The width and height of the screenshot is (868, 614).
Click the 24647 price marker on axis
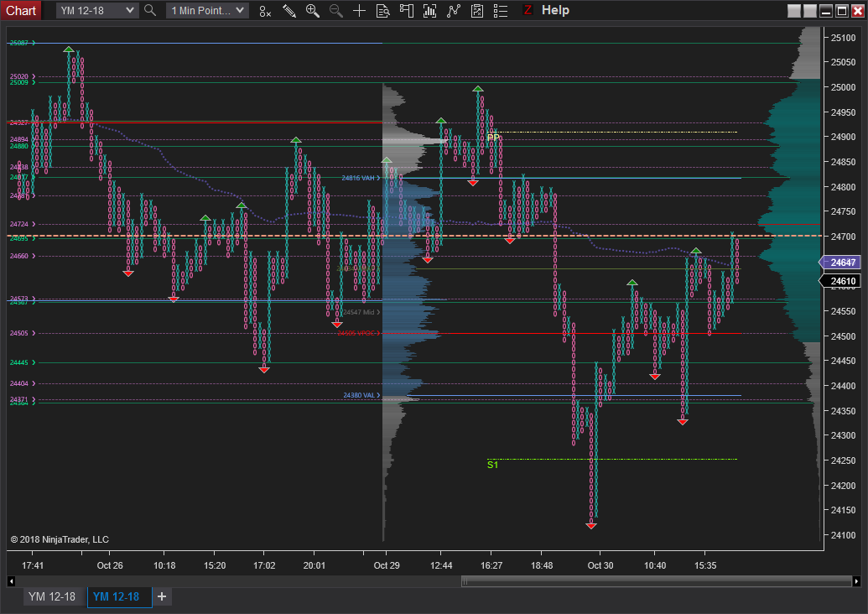[x=841, y=263]
